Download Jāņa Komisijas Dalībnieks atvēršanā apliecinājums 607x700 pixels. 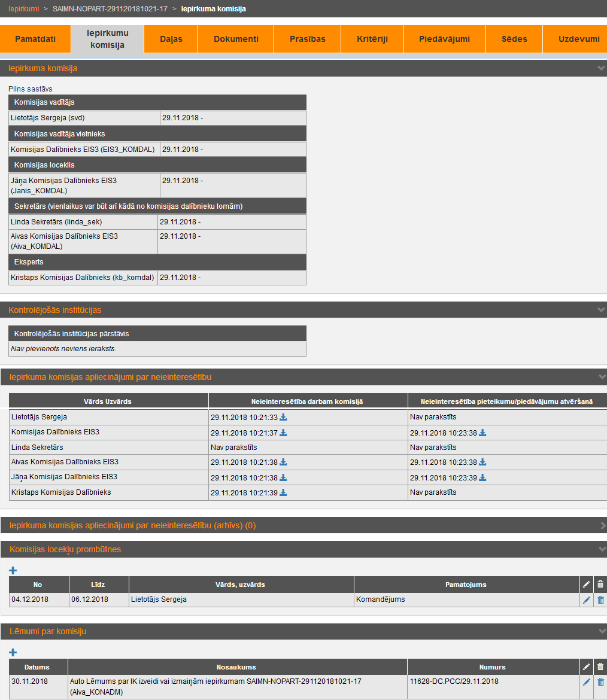click(482, 477)
